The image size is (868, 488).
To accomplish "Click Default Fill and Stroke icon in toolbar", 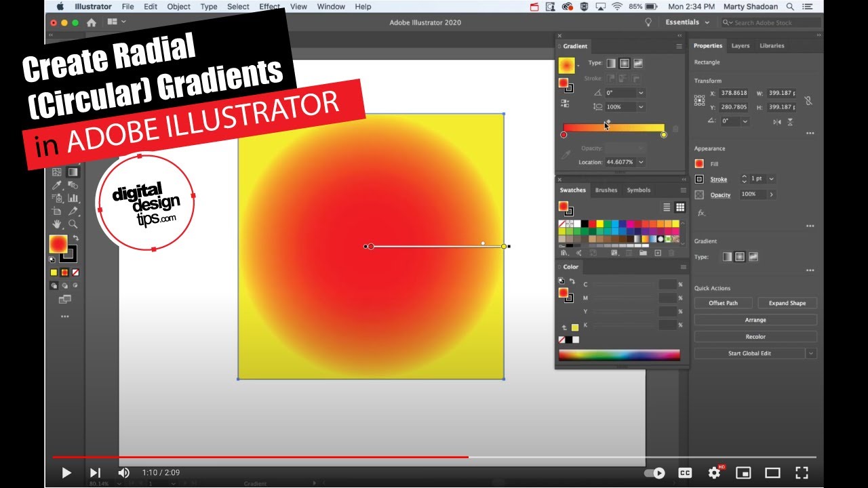I will (52, 260).
